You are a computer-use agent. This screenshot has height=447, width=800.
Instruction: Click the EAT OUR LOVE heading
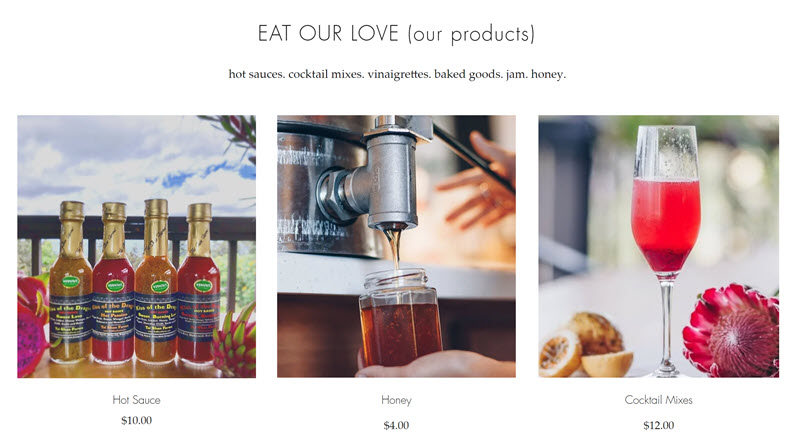pyautogui.click(x=396, y=34)
